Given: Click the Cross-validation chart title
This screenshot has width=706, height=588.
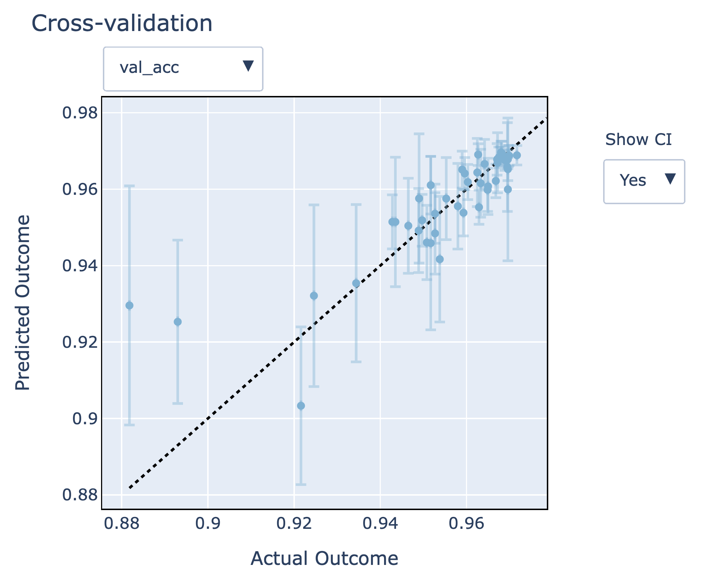Looking at the screenshot, I should click(122, 24).
